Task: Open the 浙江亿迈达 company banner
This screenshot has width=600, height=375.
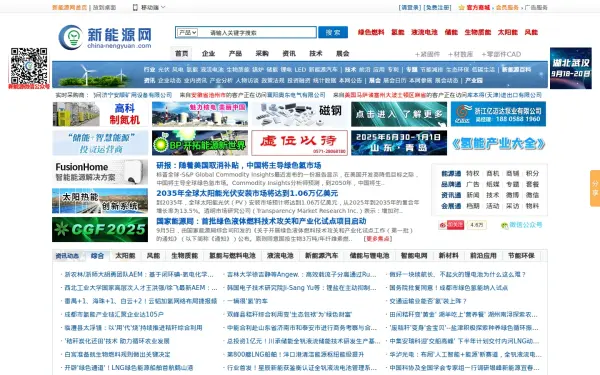Action: tap(498, 114)
